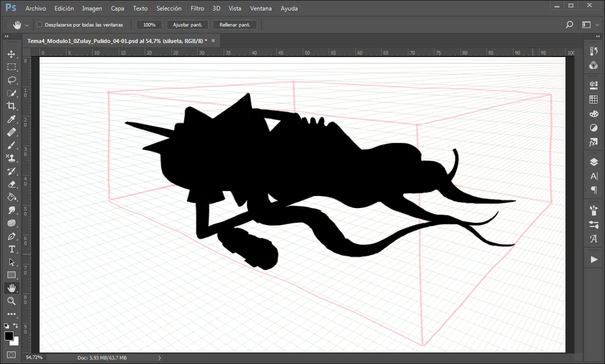Click the Rellenar pant. button
The width and height of the screenshot is (605, 364).
pyautogui.click(x=235, y=24)
